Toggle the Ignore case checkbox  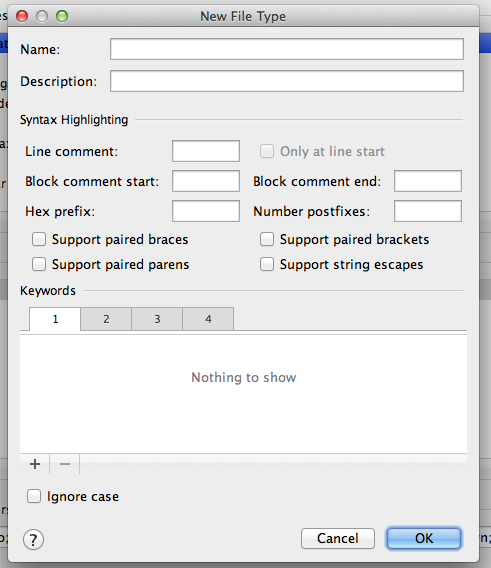click(x=34, y=496)
